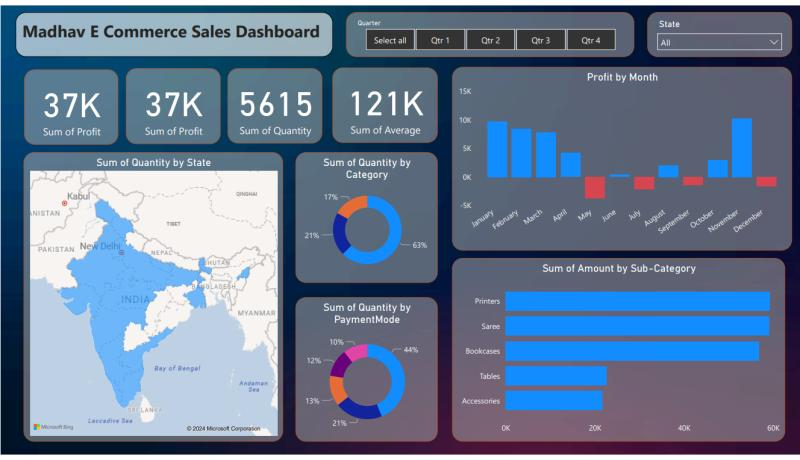This screenshot has height=460, width=800.
Task: Click the Kabul label on the map
Action: click(x=78, y=196)
